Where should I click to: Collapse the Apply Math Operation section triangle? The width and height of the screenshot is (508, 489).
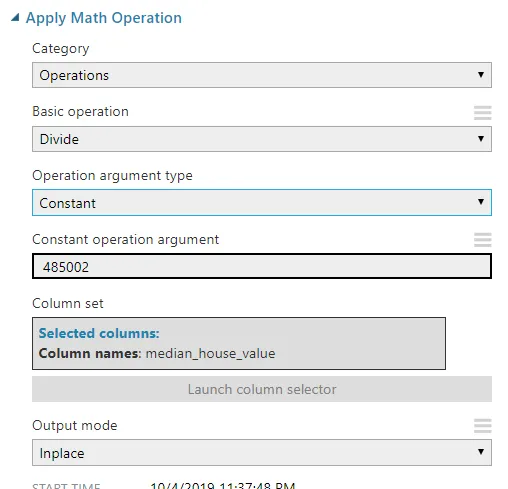point(15,17)
